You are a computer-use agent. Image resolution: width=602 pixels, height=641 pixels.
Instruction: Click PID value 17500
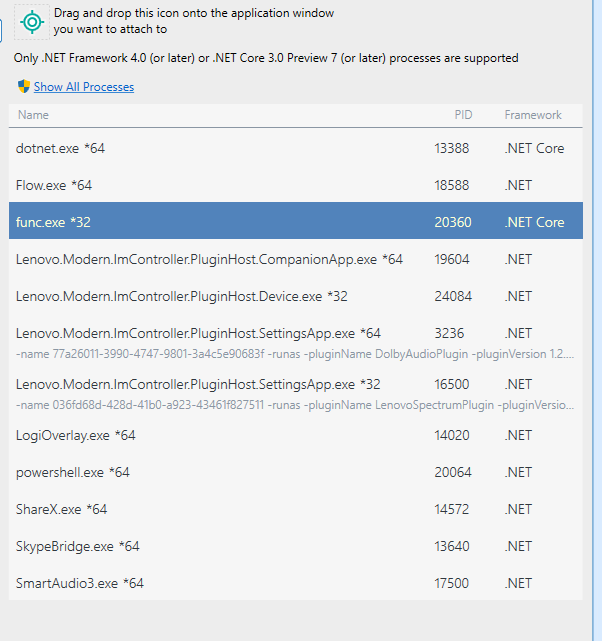451,583
